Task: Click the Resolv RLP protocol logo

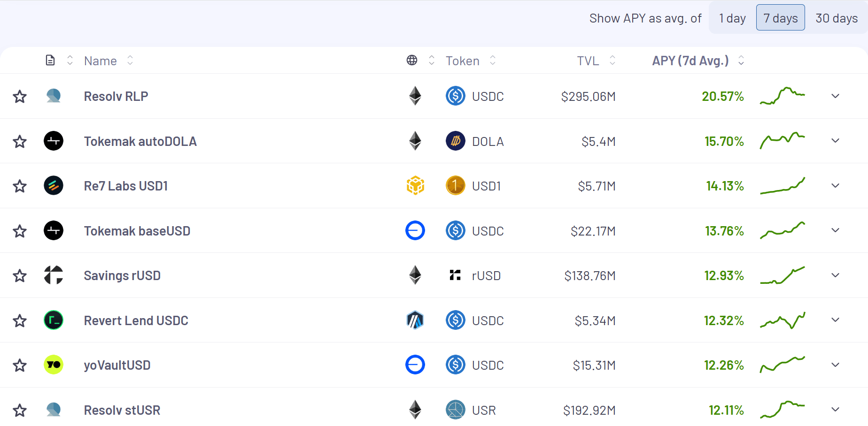Action: coord(54,96)
